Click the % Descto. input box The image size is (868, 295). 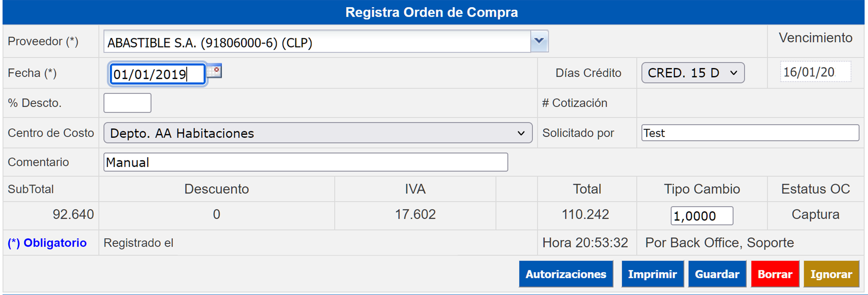127,103
